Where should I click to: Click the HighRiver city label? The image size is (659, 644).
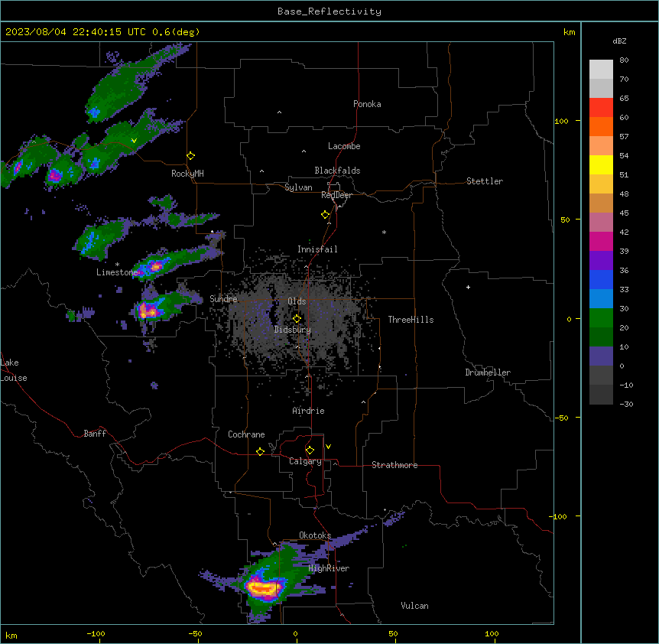(x=329, y=568)
